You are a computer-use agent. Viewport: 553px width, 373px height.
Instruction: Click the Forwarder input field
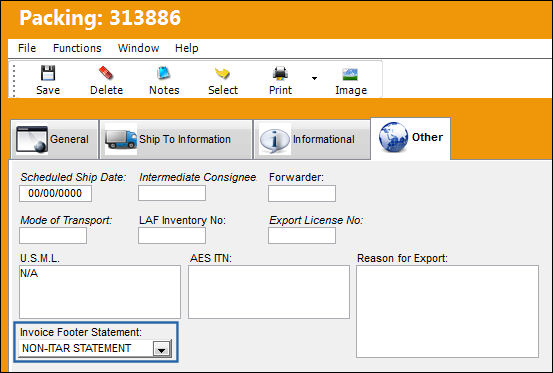tap(302, 194)
